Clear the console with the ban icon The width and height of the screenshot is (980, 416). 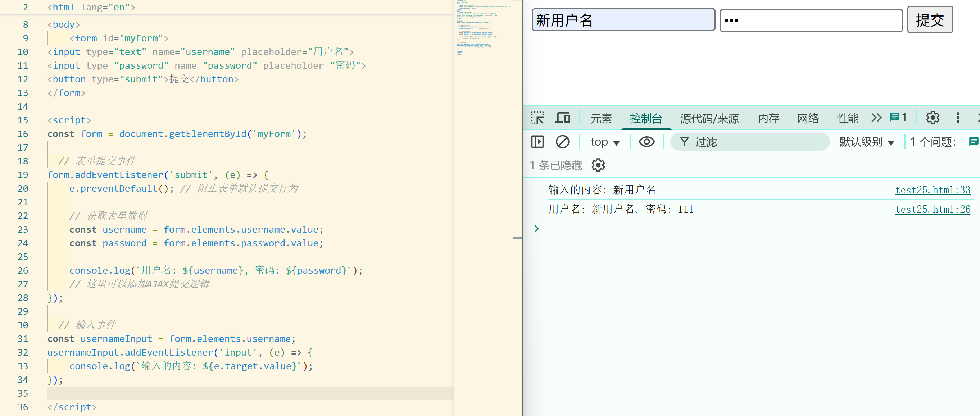point(562,142)
